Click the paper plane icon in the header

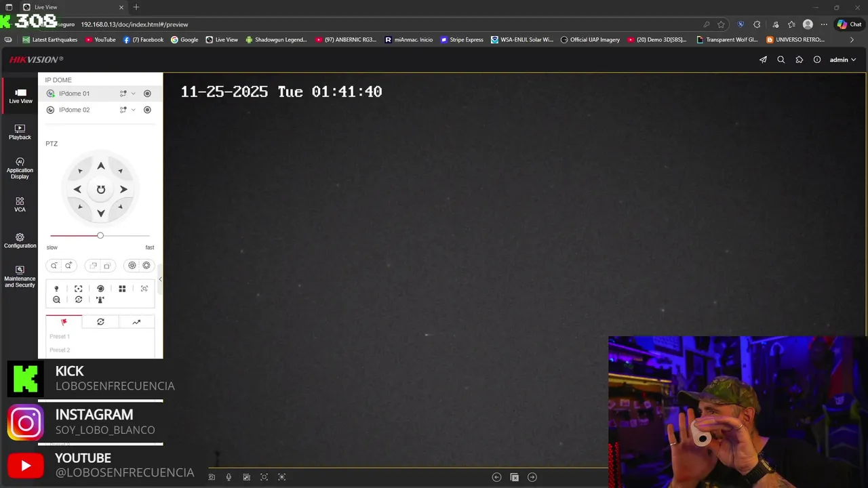[x=763, y=60]
